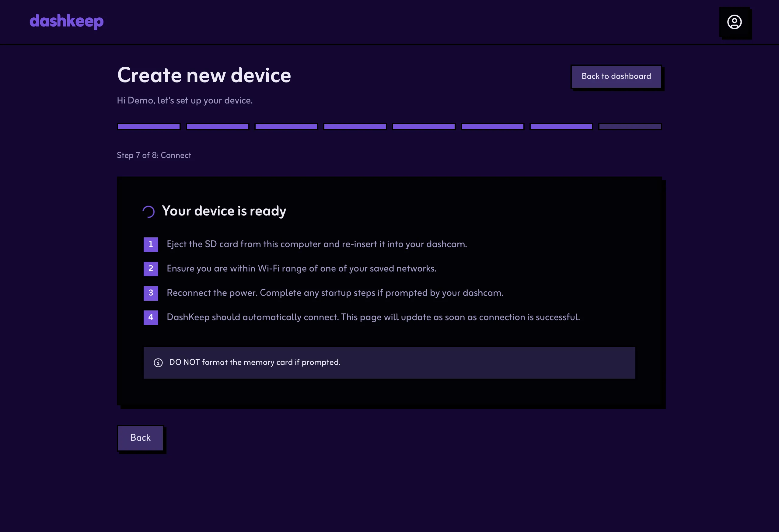Screen dimensions: 779x532
Task: Click the step 1 number badge
Action: point(151,244)
